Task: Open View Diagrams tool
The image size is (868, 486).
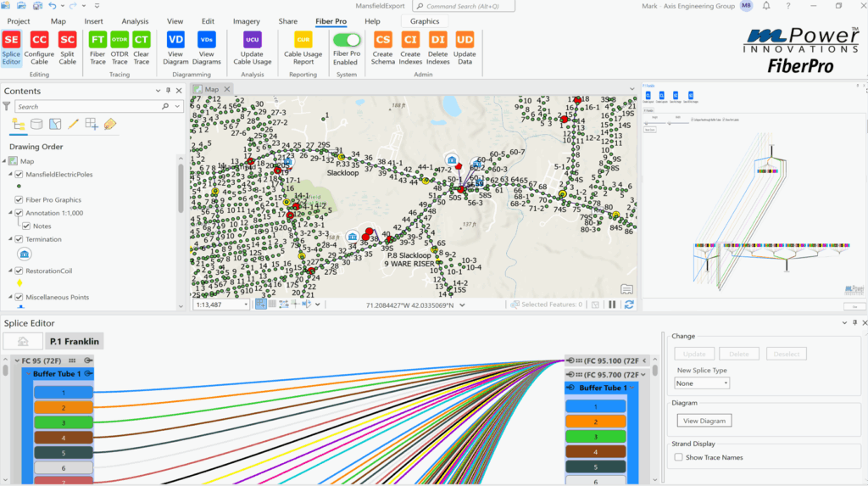Action: pyautogui.click(x=207, y=48)
